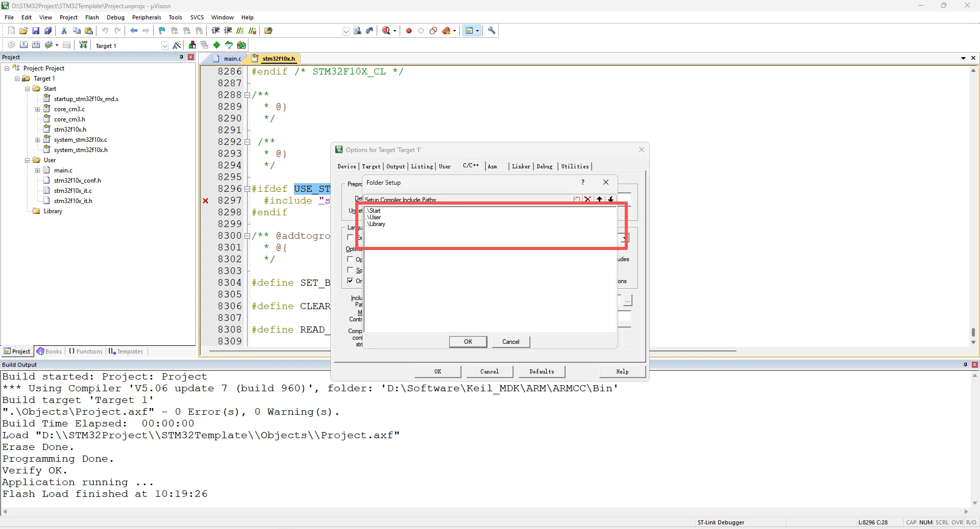This screenshot has width=980, height=529.
Task: Collapse the Start group in project tree
Action: (28, 89)
